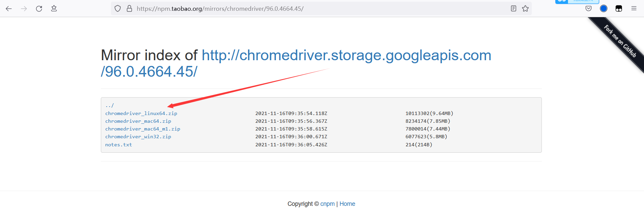Open the Firefox hamburger menu

point(634,9)
